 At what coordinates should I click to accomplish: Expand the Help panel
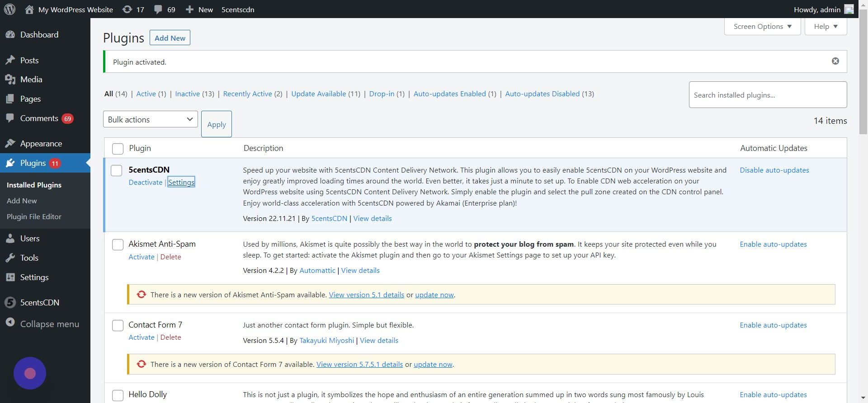click(x=826, y=27)
